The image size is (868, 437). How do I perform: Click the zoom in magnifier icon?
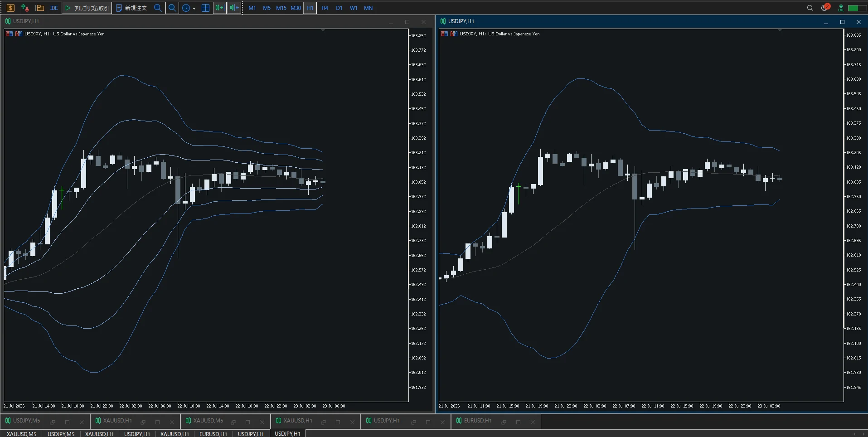pyautogui.click(x=158, y=8)
